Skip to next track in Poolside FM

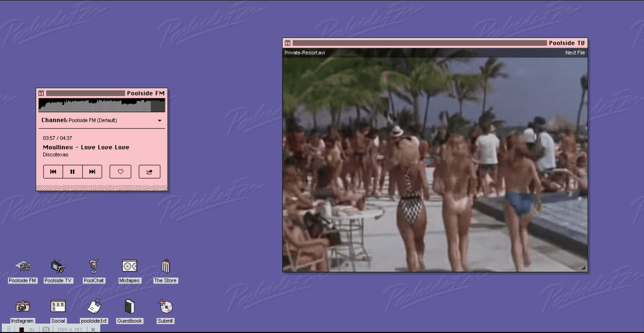click(92, 172)
